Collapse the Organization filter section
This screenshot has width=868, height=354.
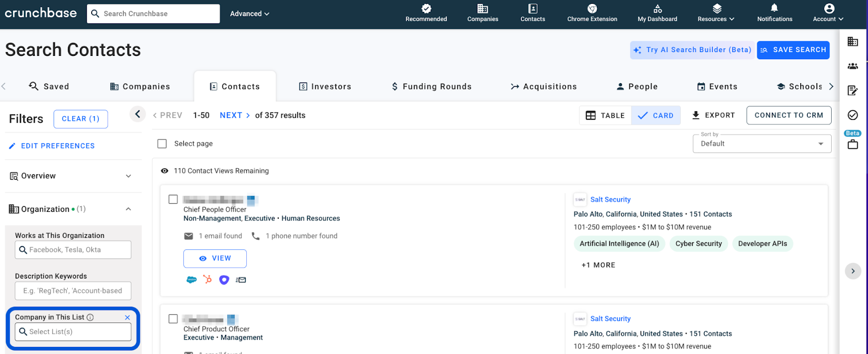click(x=71, y=209)
